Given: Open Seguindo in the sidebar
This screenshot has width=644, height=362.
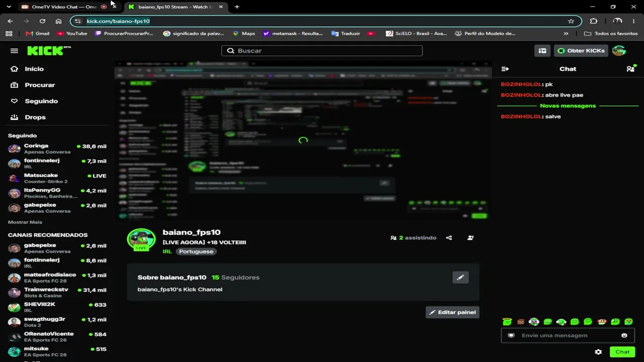Looking at the screenshot, I should pos(41,101).
